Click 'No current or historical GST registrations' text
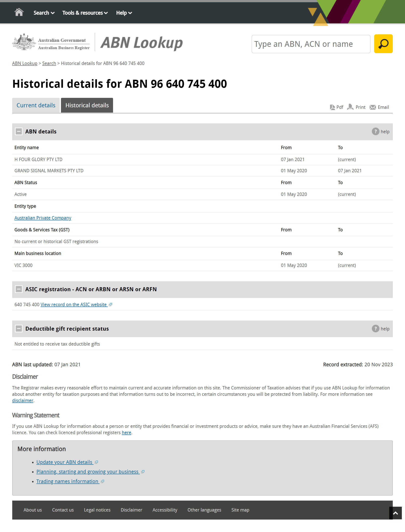 click(56, 241)
